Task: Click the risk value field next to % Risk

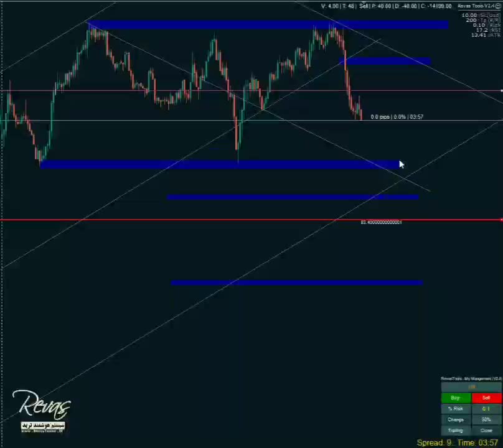Action: (x=486, y=409)
